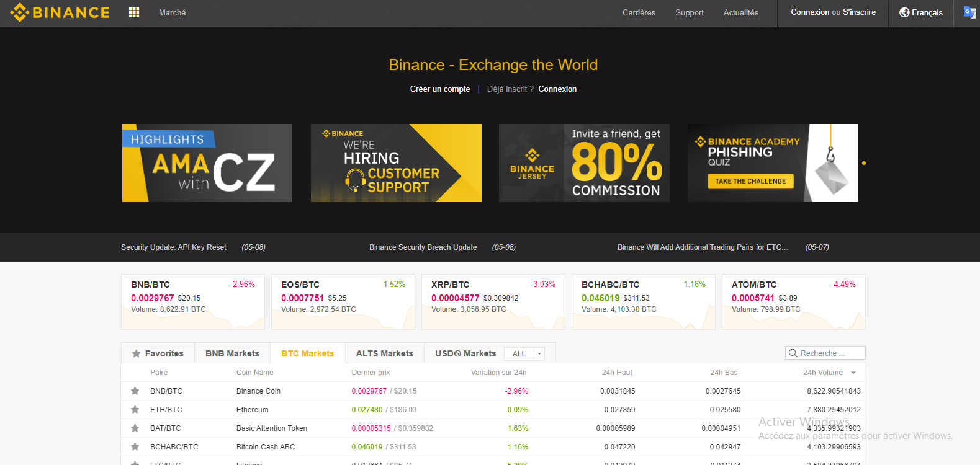980x465 pixels.
Task: Click the search magnifier icon
Action: point(793,353)
